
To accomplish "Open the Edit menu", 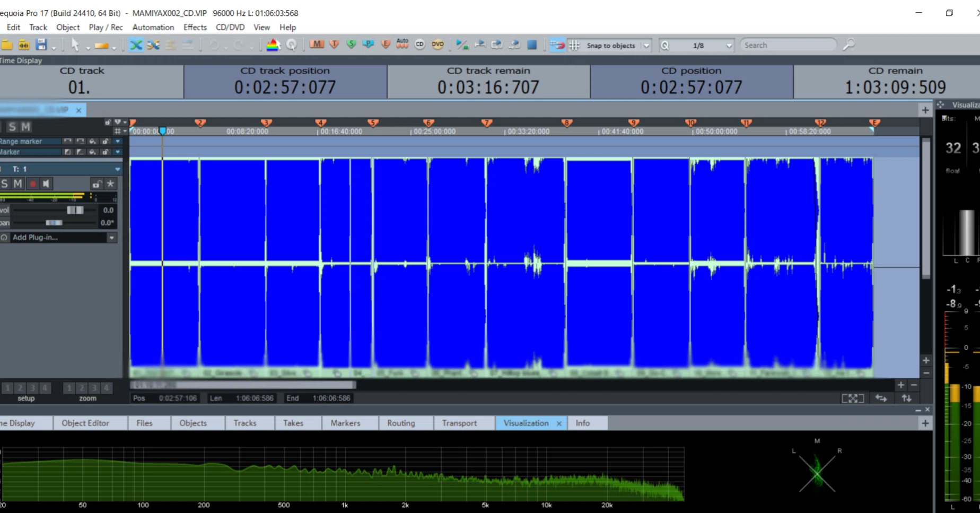I will pyautogui.click(x=13, y=27).
